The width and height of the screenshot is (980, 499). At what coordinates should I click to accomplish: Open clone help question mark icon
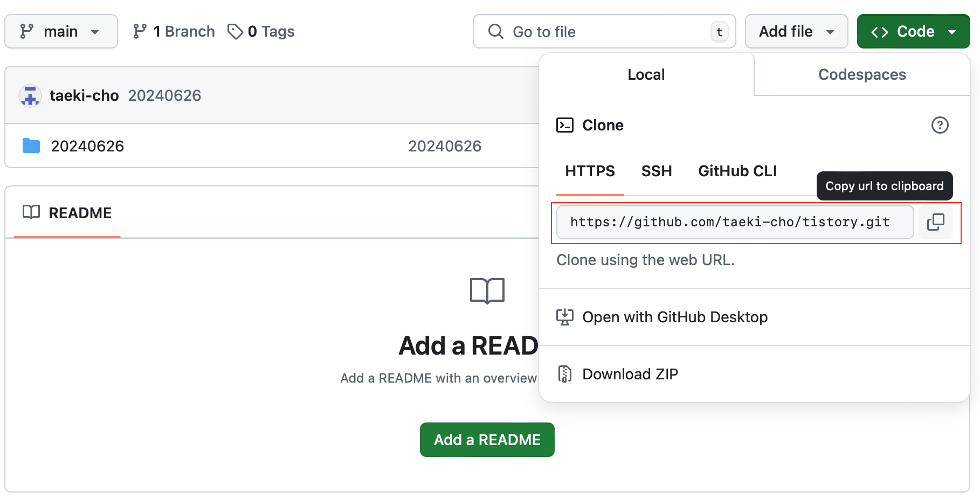click(940, 125)
